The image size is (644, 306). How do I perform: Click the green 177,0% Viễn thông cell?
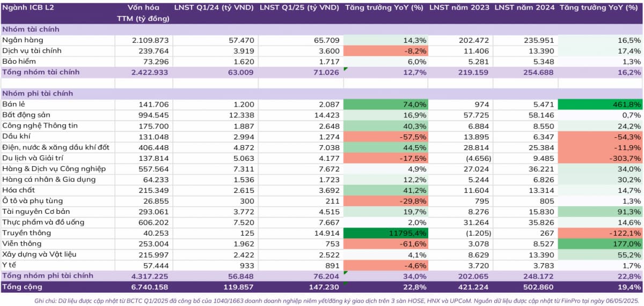pyautogui.click(x=600, y=244)
